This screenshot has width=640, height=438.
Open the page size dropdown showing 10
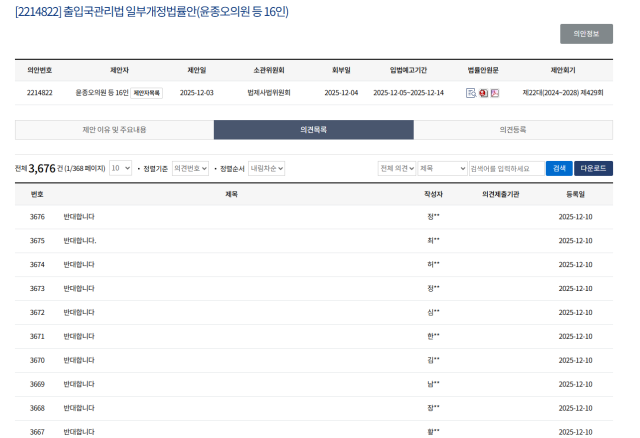[120, 168]
